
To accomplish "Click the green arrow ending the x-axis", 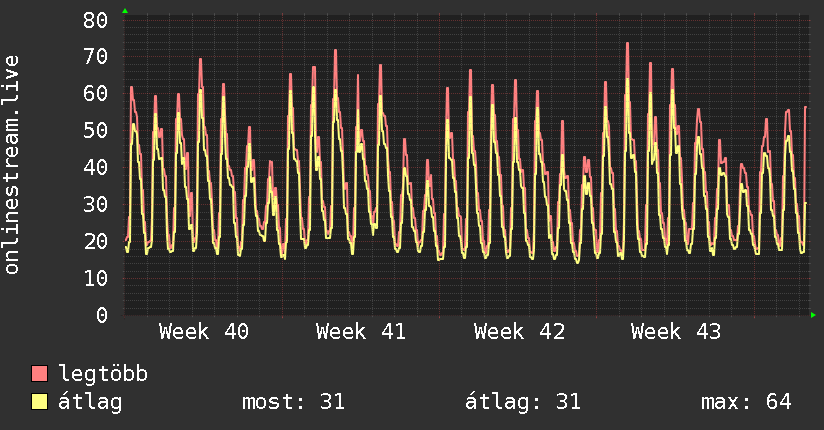I will (813, 315).
